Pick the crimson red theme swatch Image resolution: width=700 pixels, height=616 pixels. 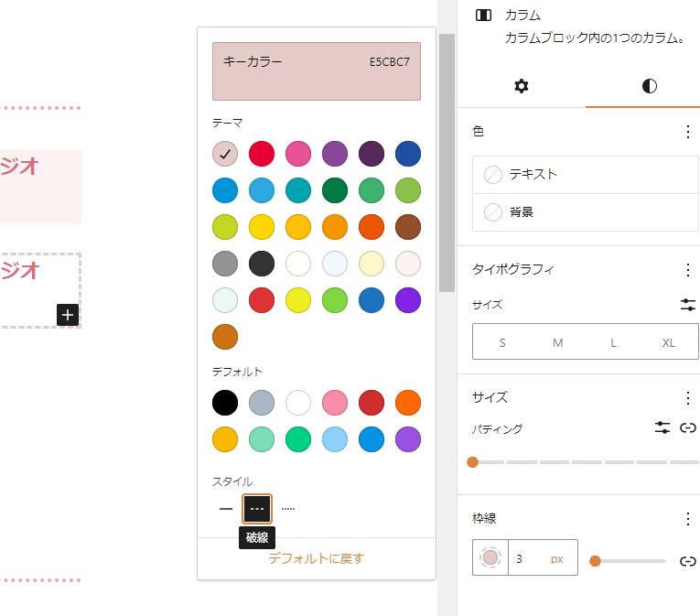pos(262,154)
